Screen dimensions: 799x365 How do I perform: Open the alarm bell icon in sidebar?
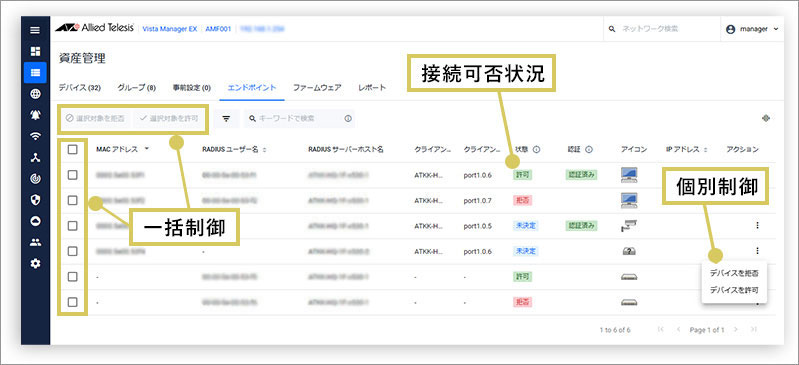coord(35,115)
